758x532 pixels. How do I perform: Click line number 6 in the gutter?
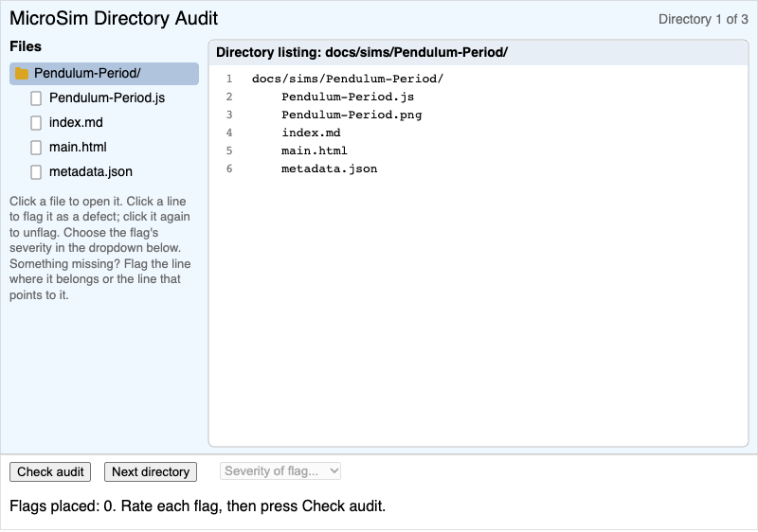click(229, 168)
